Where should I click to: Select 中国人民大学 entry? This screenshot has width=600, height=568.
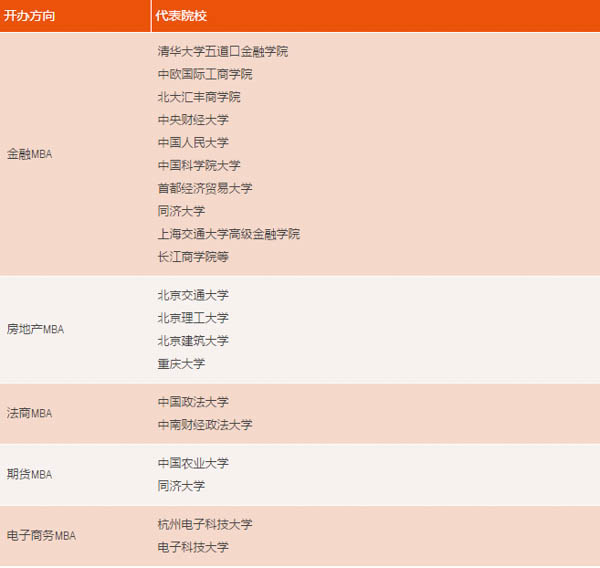click(x=193, y=143)
